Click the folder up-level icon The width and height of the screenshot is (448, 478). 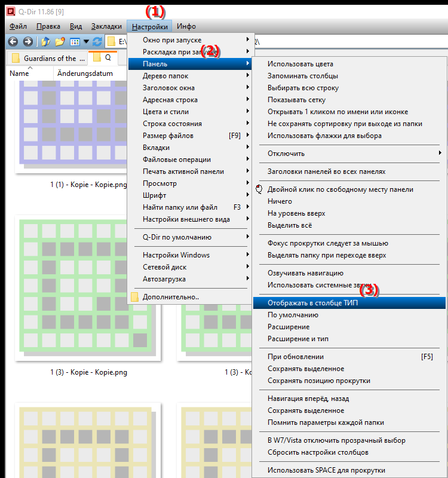click(x=46, y=42)
